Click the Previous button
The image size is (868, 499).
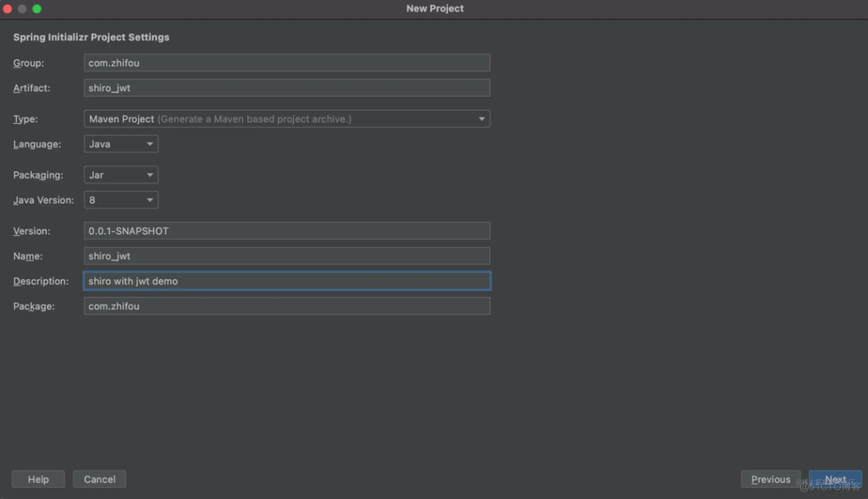point(770,478)
